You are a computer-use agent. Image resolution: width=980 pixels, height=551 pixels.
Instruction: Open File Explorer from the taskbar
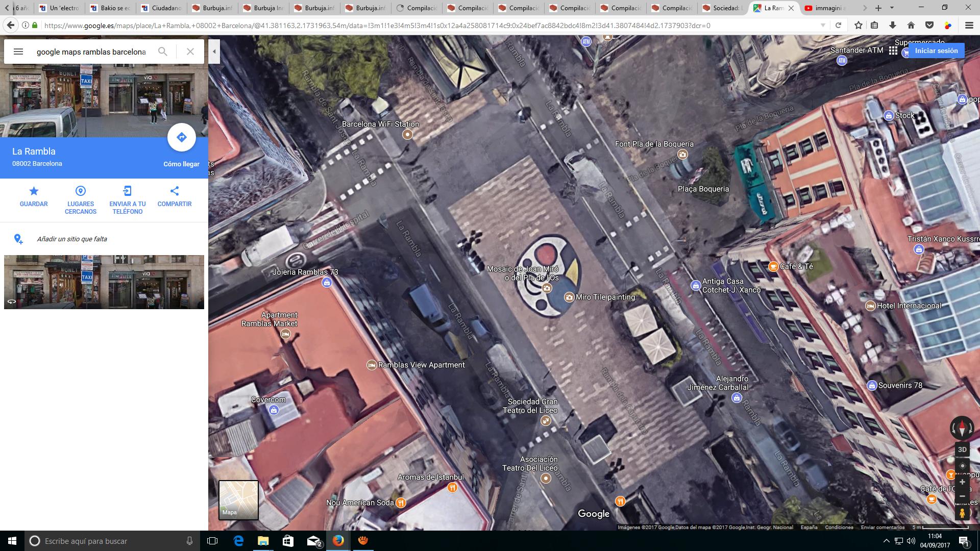click(263, 541)
